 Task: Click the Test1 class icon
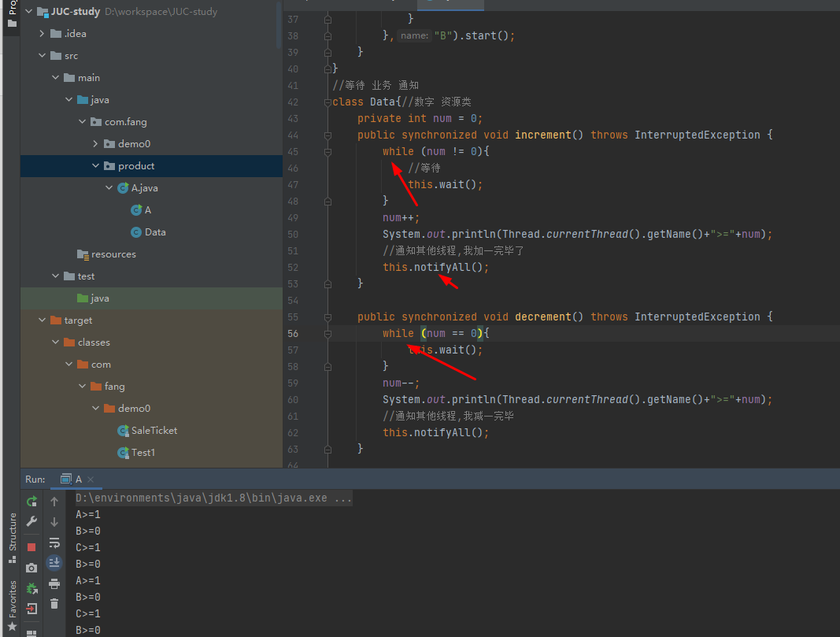tap(123, 453)
